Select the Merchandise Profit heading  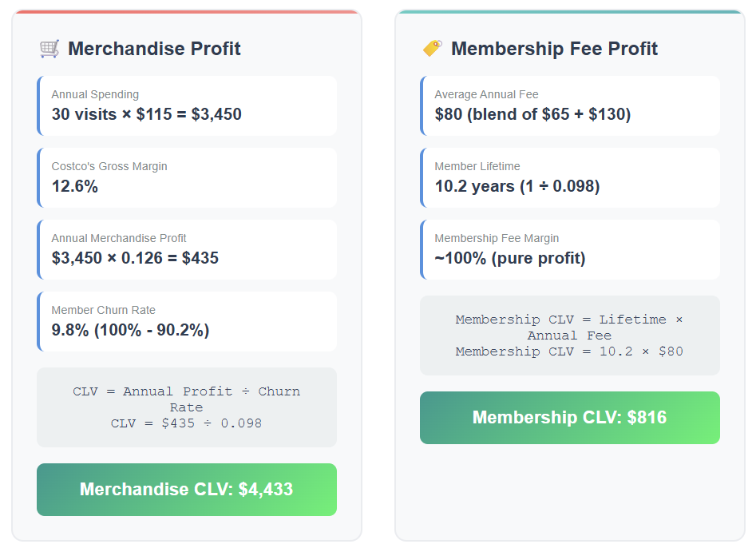click(x=154, y=49)
